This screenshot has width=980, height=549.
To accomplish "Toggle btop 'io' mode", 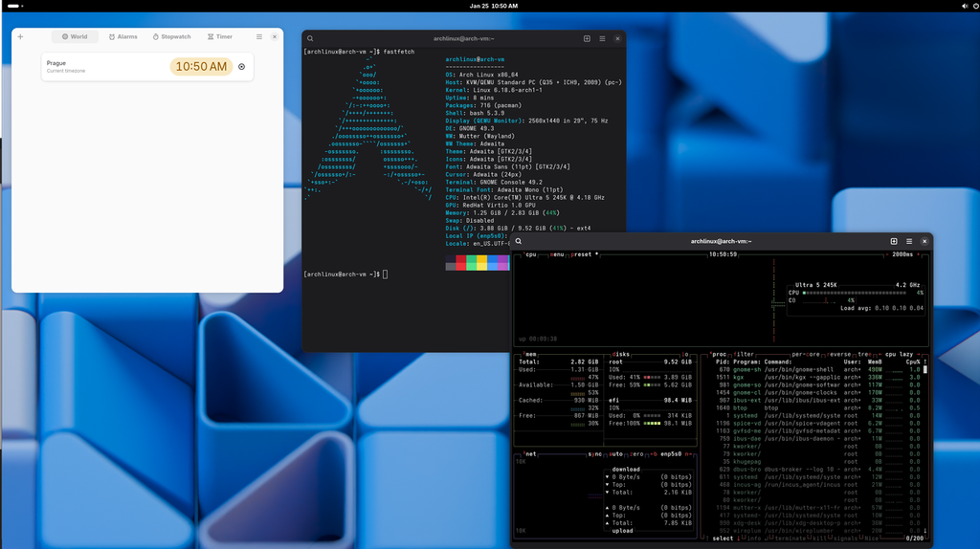I will click(684, 354).
